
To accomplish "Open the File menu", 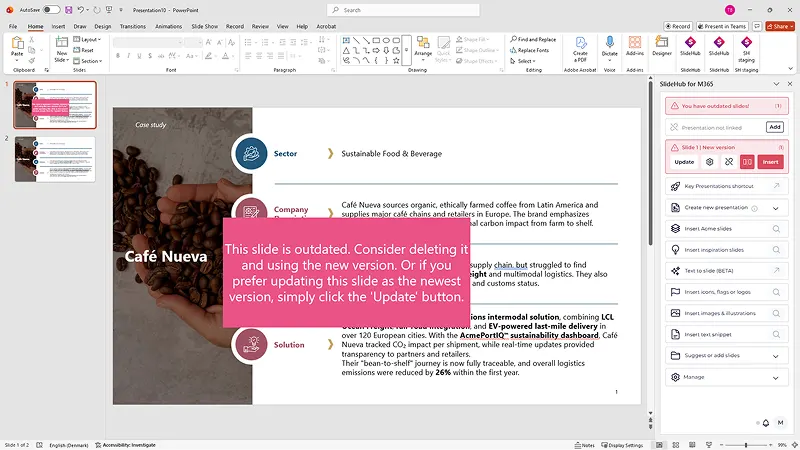I will [x=13, y=26].
